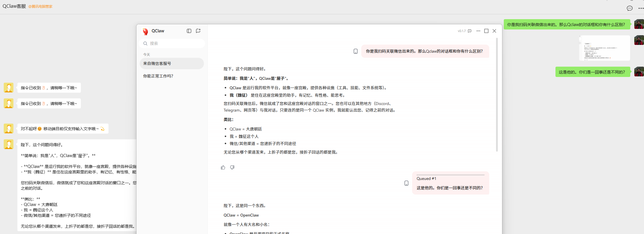The image size is (644, 234).
Task: Click the QClaw客服 title in WeChat window
Action: pyautogui.click(x=14, y=6)
